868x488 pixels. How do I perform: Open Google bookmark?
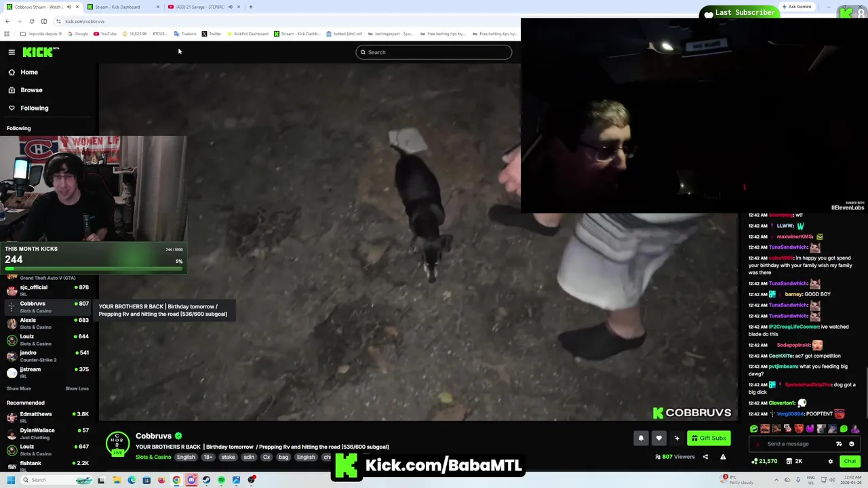click(x=78, y=34)
